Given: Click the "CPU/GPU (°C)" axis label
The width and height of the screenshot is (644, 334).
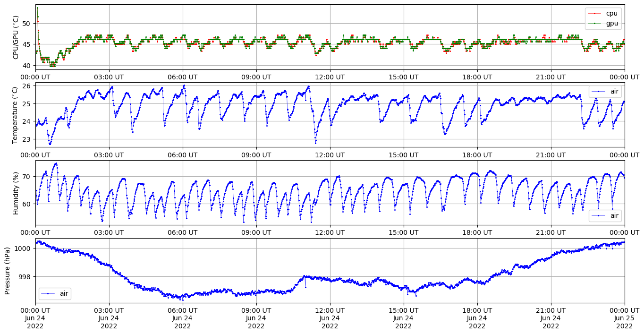Looking at the screenshot, I should (x=16, y=37).
